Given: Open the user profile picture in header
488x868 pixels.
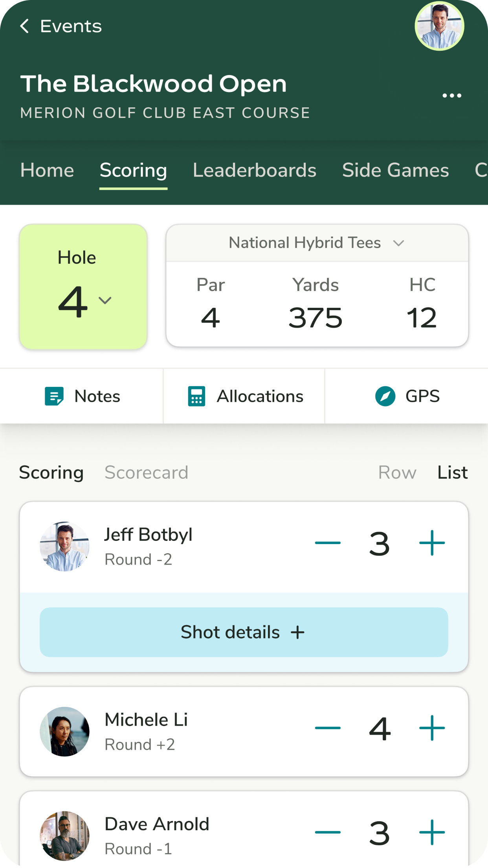Looking at the screenshot, I should click(x=439, y=26).
